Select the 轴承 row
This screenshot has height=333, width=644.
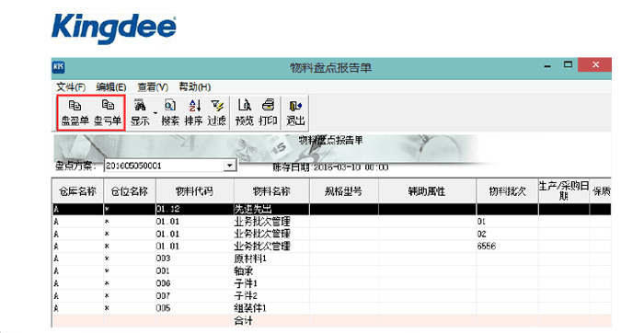(x=331, y=271)
